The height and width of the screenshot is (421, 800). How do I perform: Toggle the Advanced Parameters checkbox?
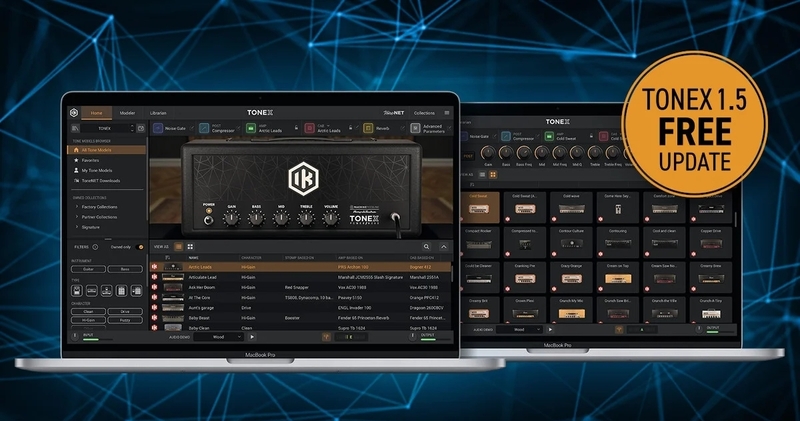[449, 128]
